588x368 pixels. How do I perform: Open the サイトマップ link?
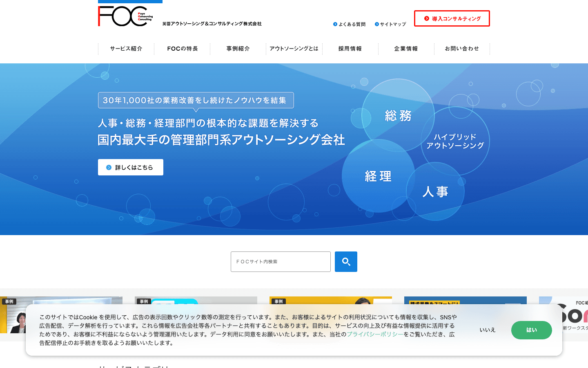click(390, 24)
